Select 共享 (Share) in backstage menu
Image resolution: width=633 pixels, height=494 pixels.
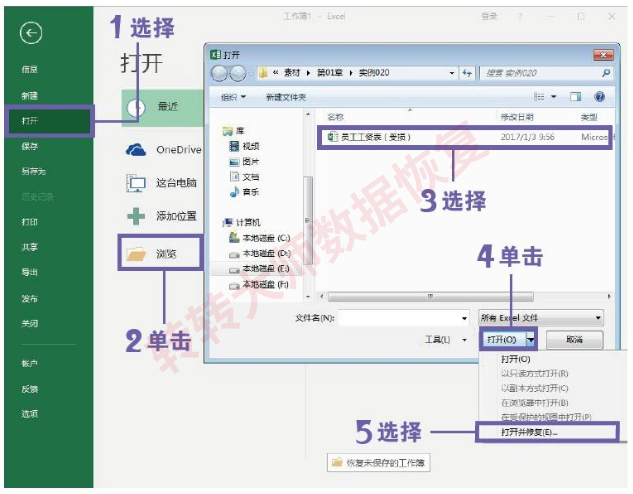point(30,247)
